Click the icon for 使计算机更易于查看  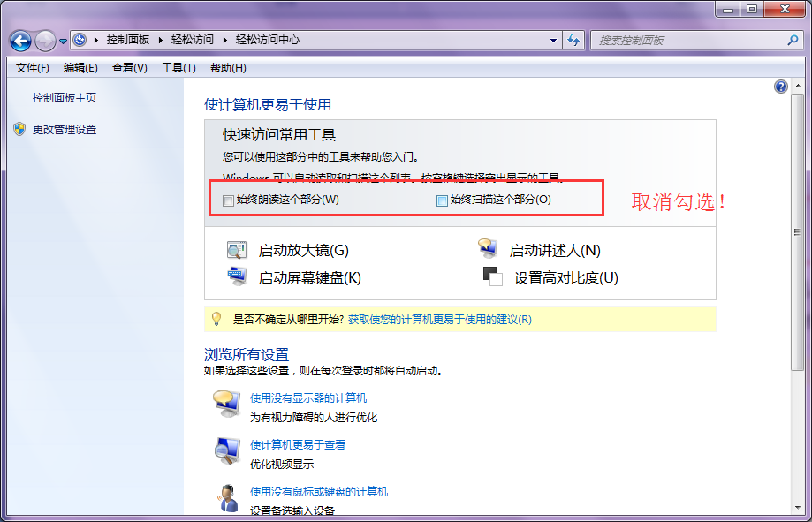tap(227, 450)
